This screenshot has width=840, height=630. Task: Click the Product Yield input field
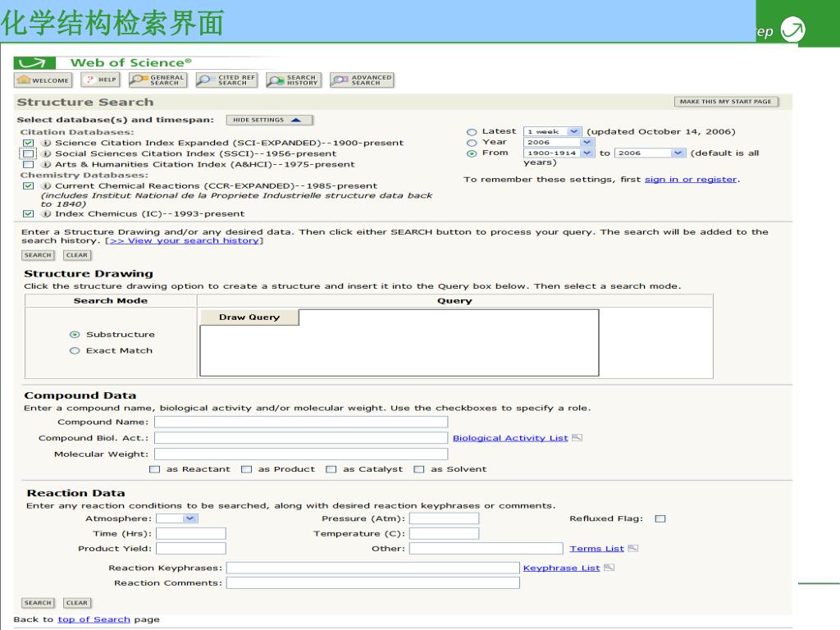pyautogui.click(x=190, y=549)
